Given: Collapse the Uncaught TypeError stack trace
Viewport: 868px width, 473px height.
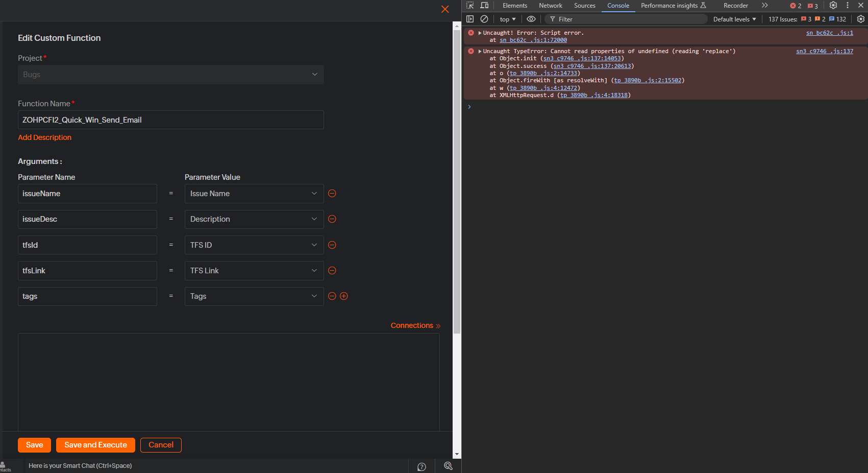Looking at the screenshot, I should 480,51.
